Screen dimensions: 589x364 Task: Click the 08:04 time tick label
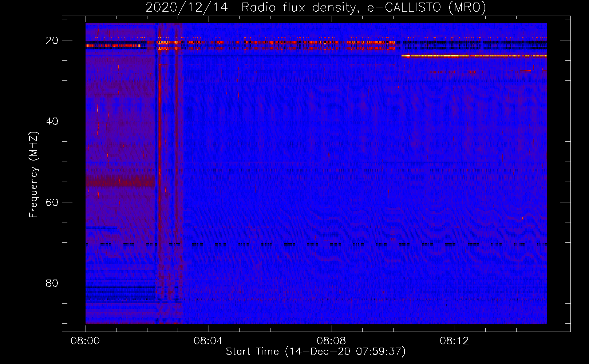pos(208,341)
